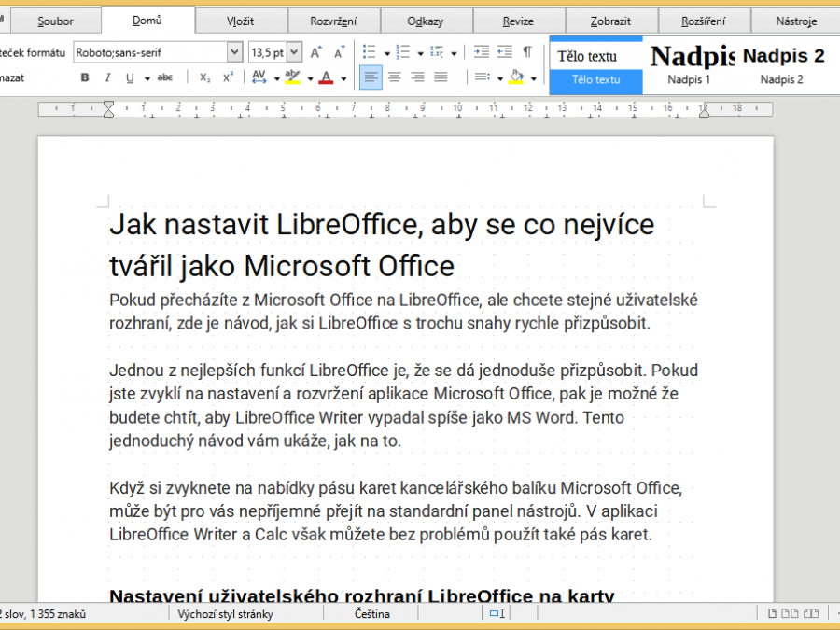Click the font size field
840x630 pixels.
[x=268, y=52]
